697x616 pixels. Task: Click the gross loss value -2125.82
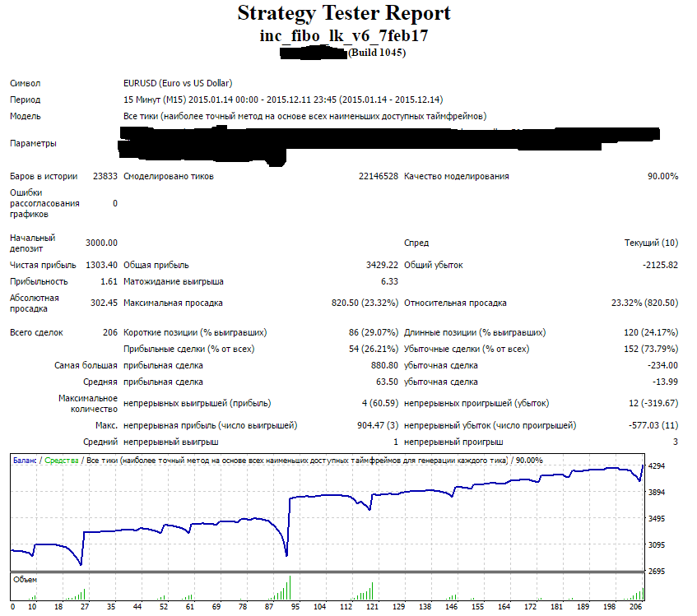tap(660, 265)
